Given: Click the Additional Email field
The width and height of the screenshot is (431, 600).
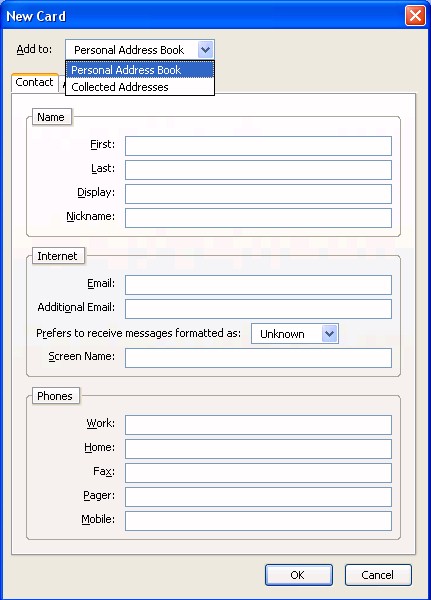Looking at the screenshot, I should click(258, 309).
